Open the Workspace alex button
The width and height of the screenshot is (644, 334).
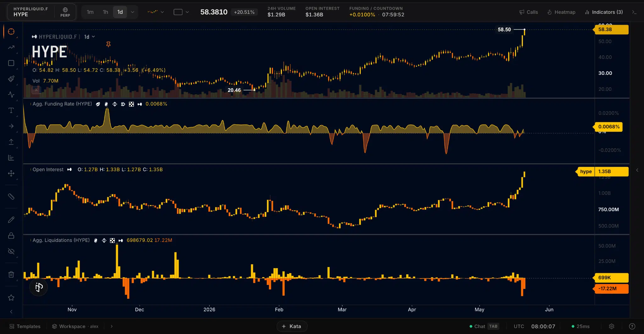[75, 326]
